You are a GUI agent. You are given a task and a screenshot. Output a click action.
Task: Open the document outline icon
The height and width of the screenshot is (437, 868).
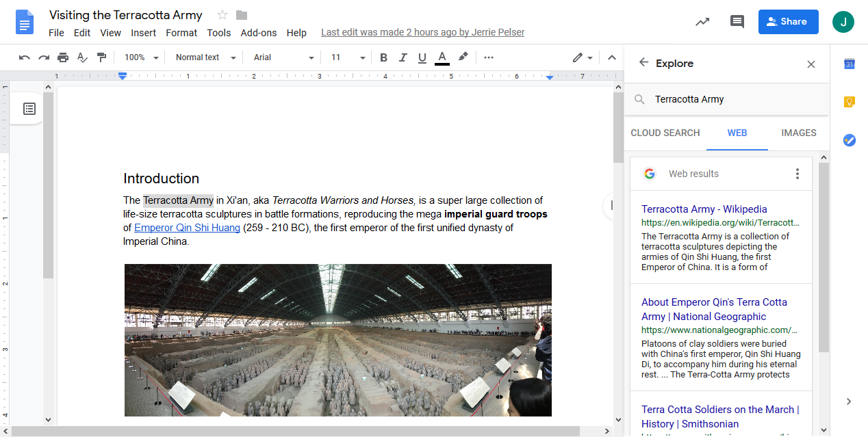tap(29, 109)
